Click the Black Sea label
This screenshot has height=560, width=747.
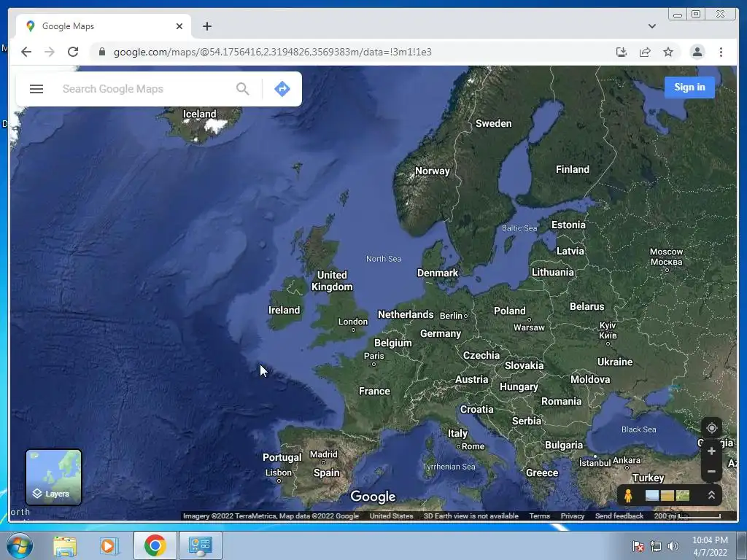[638, 429]
